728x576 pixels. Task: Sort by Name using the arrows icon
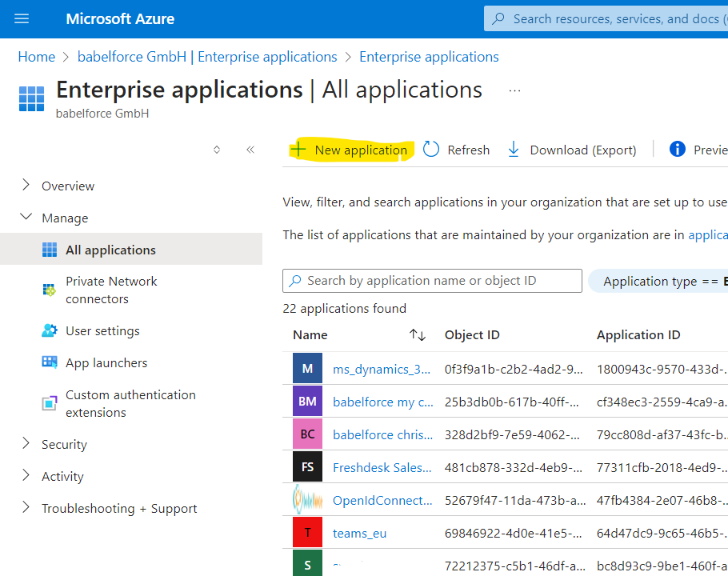point(418,334)
